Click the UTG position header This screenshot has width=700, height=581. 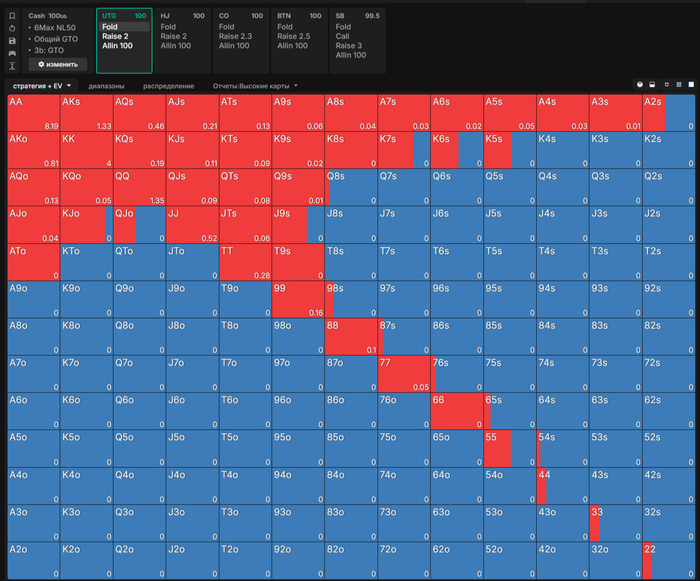[x=124, y=16]
